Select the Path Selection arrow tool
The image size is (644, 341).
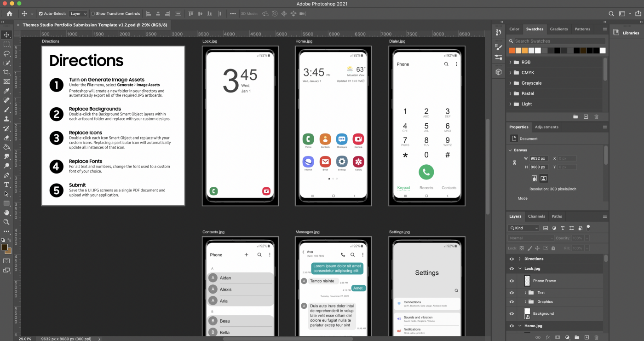pyautogui.click(x=6, y=194)
